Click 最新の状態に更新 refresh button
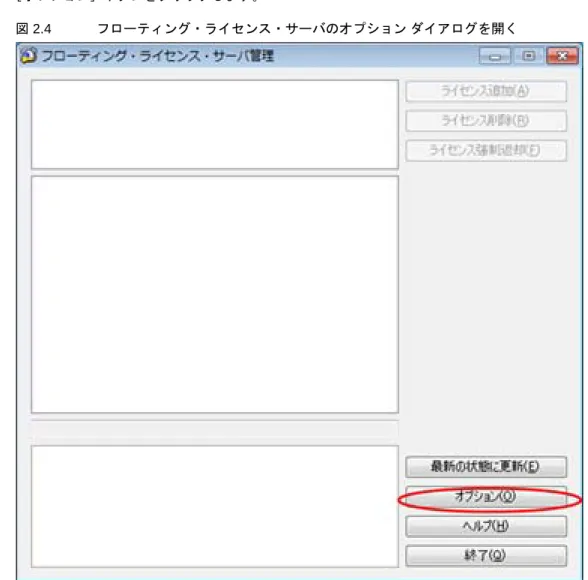Screen dimensions: 588x580 486,467
